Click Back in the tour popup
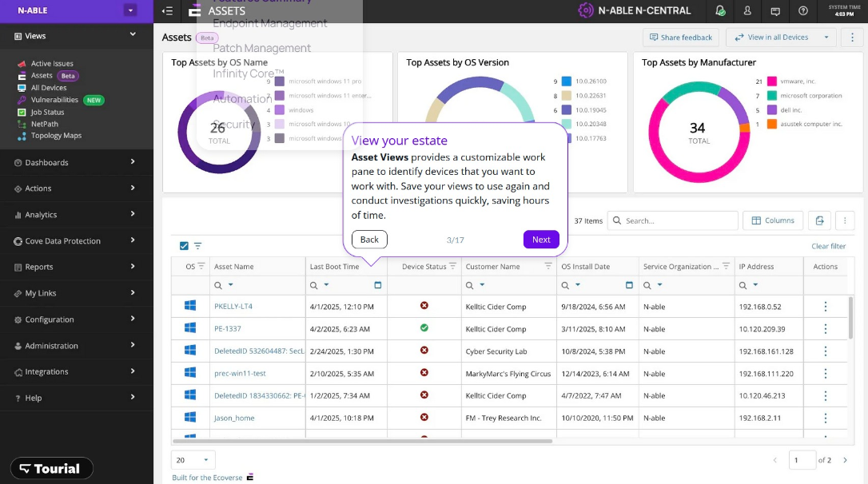 pos(369,240)
